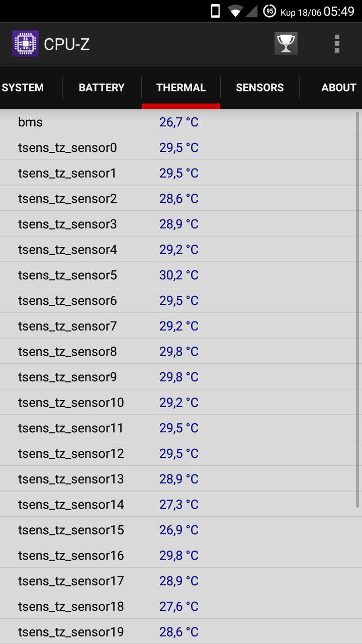
Task: Select the THERMAL tab
Action: pos(181,88)
